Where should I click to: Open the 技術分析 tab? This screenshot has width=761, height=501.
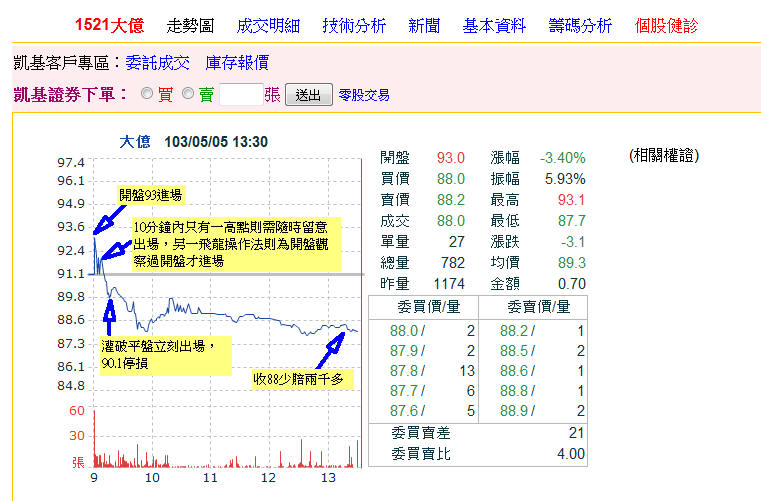coord(354,26)
